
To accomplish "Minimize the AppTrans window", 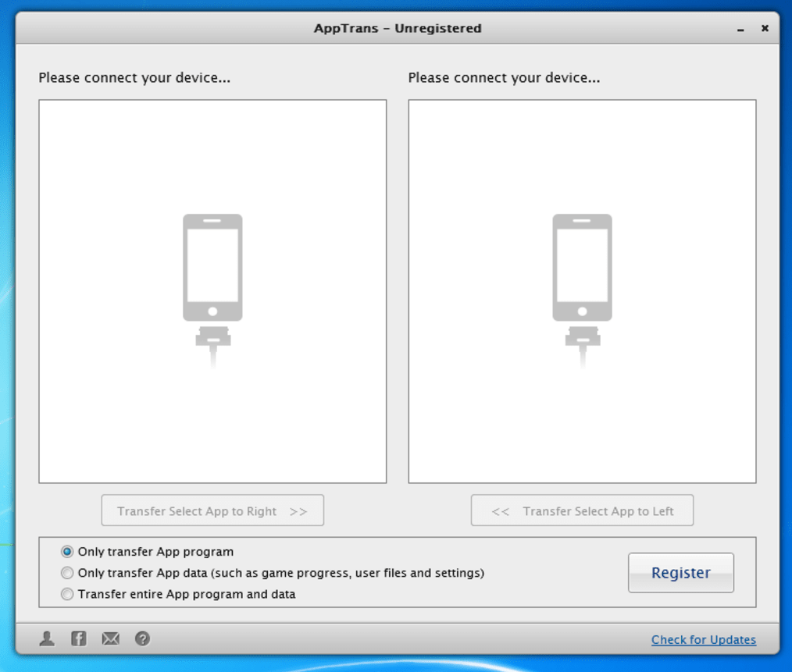I will [x=740, y=30].
